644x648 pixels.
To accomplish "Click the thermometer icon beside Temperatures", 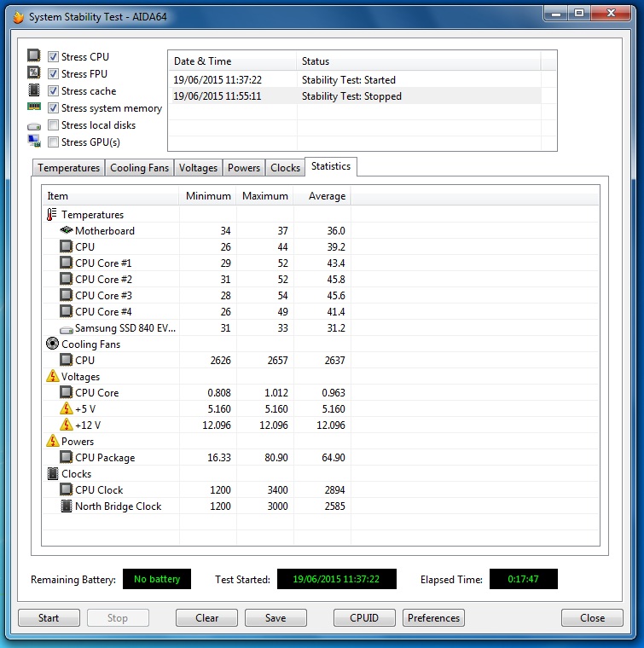I will tap(52, 215).
